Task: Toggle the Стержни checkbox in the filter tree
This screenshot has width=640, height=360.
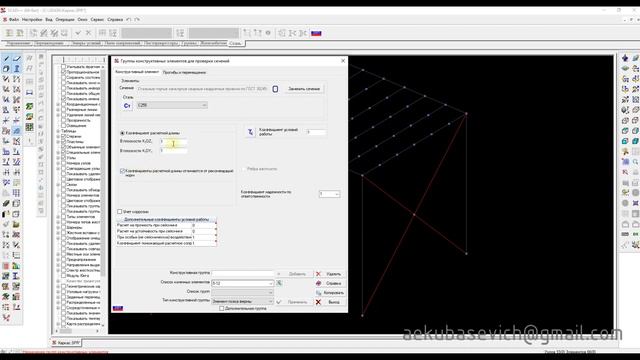Action: click(x=64, y=137)
